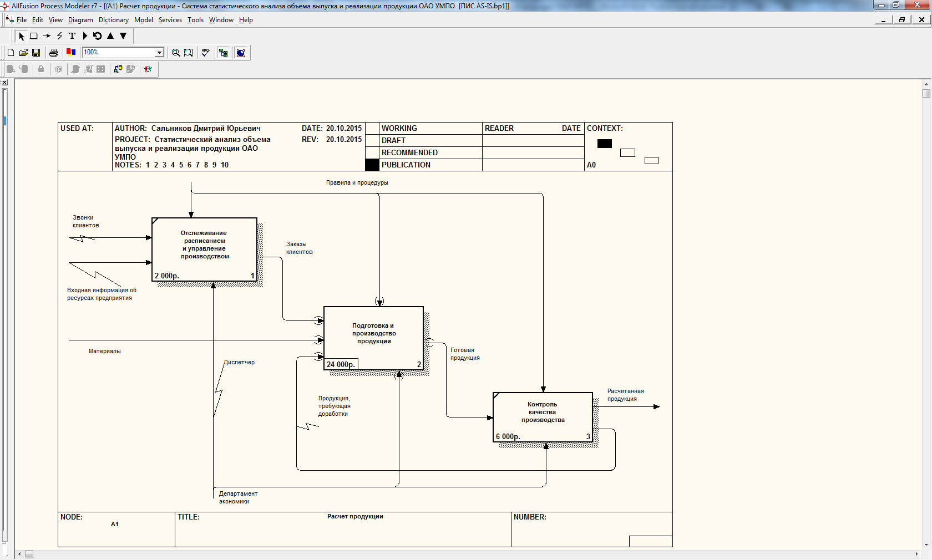Open the Dictionary menu

[113, 20]
